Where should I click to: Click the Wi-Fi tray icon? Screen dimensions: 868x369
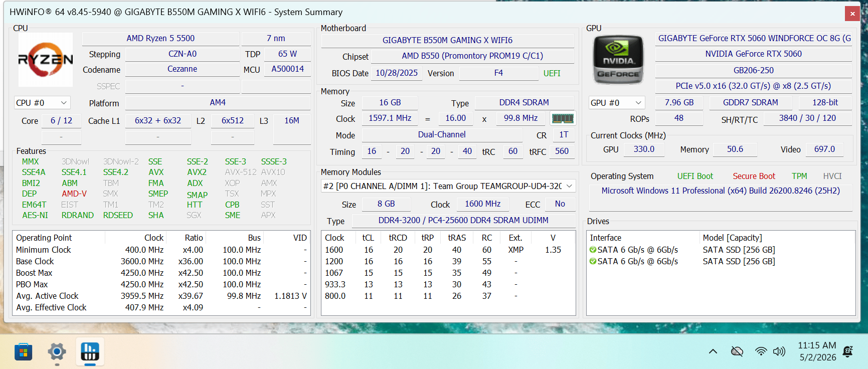coord(761,351)
